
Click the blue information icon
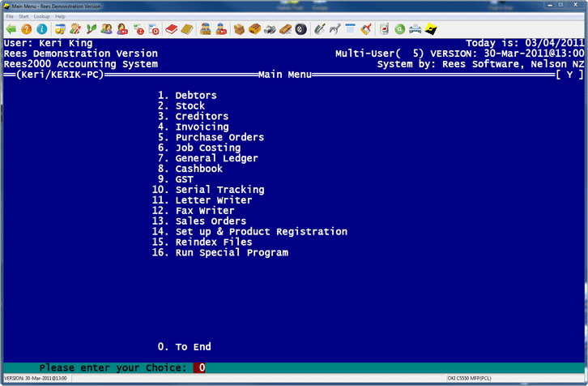coord(40,29)
